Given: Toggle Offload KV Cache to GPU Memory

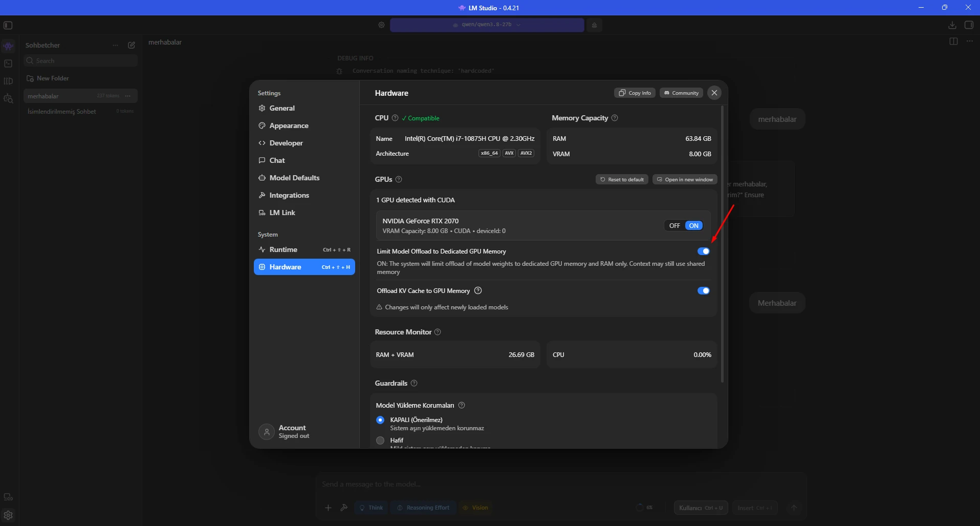Looking at the screenshot, I should pyautogui.click(x=703, y=290).
